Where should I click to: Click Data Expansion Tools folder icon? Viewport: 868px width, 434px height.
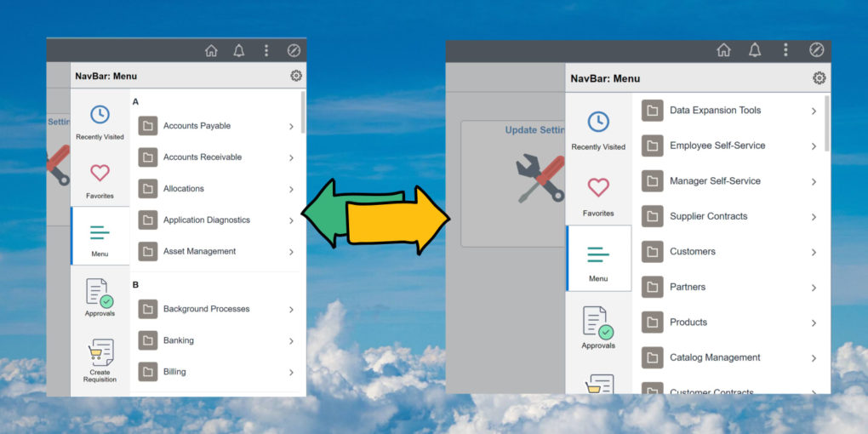[x=652, y=111]
